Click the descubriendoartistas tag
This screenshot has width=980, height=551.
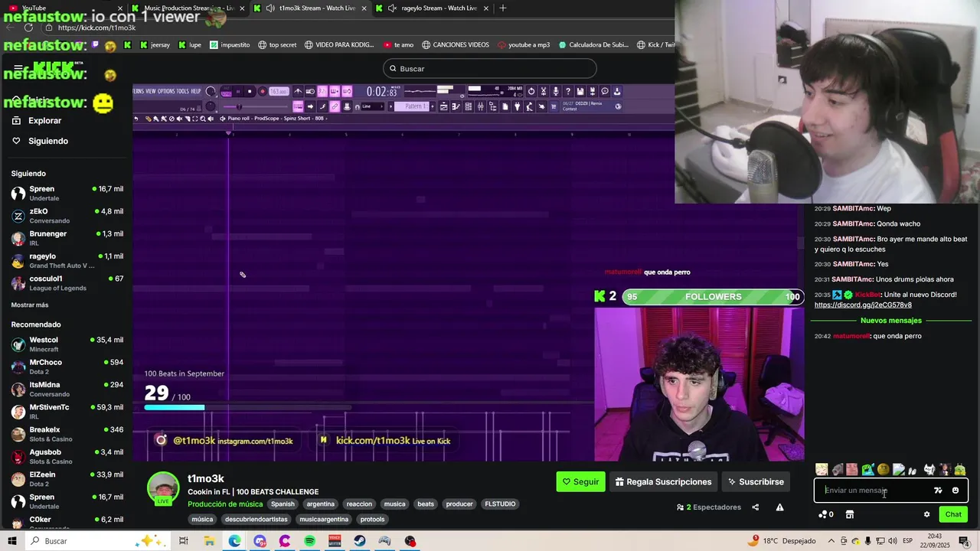256,520
